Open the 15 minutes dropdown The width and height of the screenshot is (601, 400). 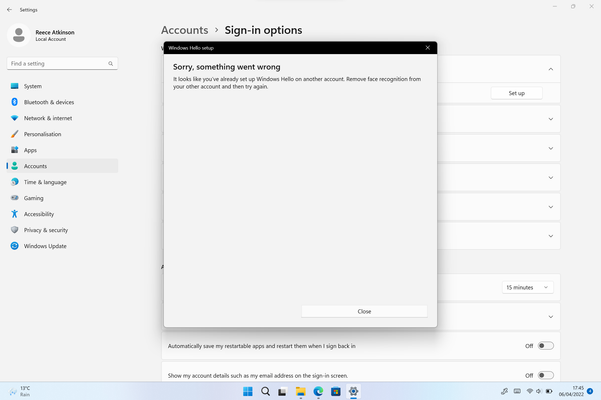coord(527,287)
